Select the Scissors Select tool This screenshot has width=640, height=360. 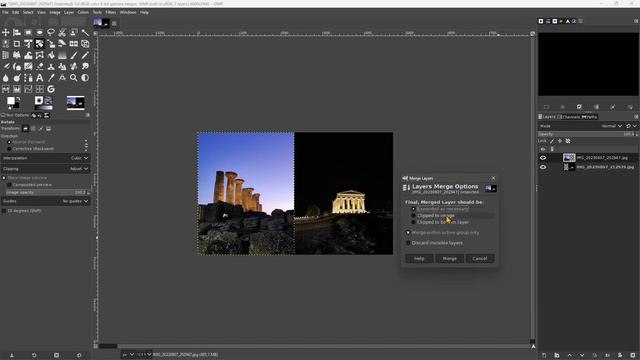(x=62, y=32)
